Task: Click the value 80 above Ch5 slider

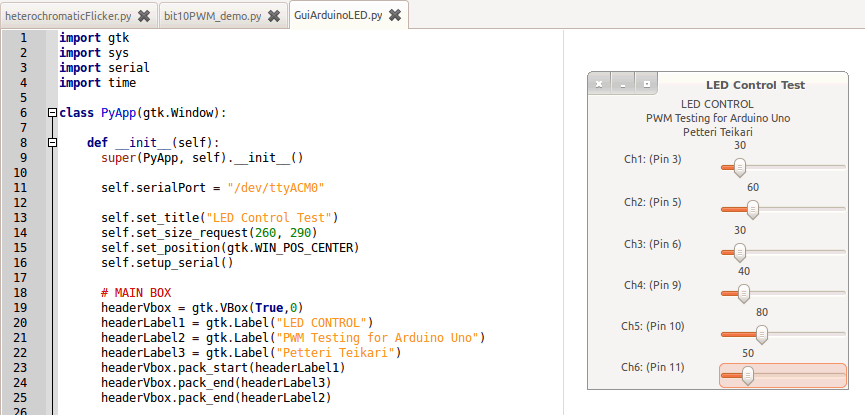Action: coord(762,312)
